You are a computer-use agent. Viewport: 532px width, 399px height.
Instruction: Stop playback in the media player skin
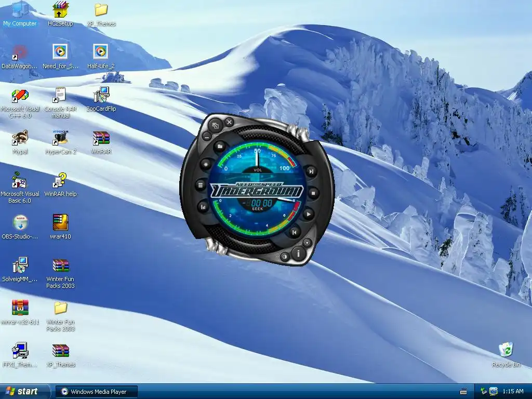313,193
